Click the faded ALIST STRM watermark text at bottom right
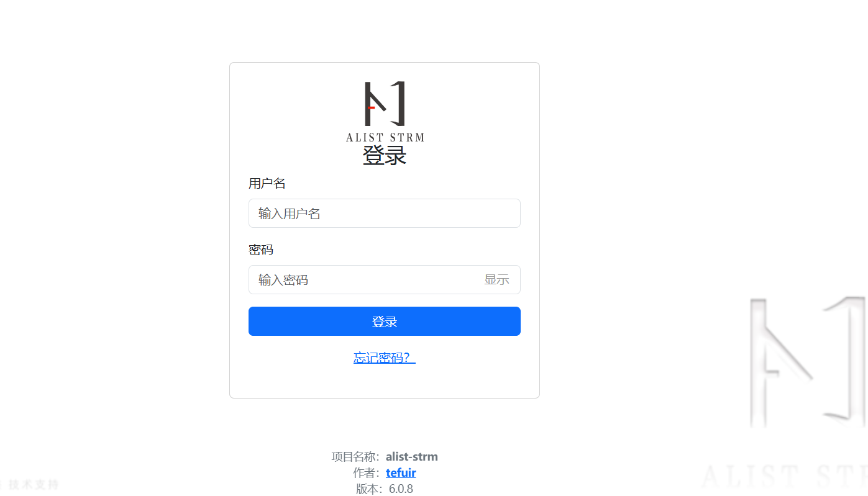Image resolution: width=868 pixels, height=496 pixels. coord(784,477)
